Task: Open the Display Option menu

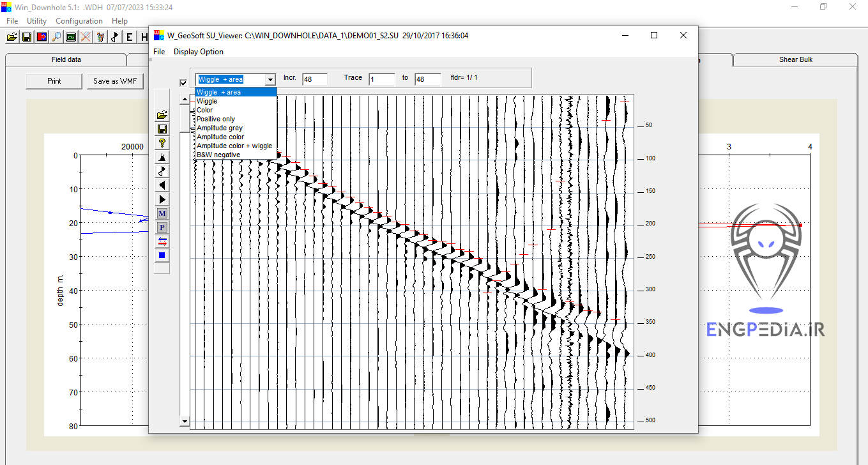Action: coord(198,52)
